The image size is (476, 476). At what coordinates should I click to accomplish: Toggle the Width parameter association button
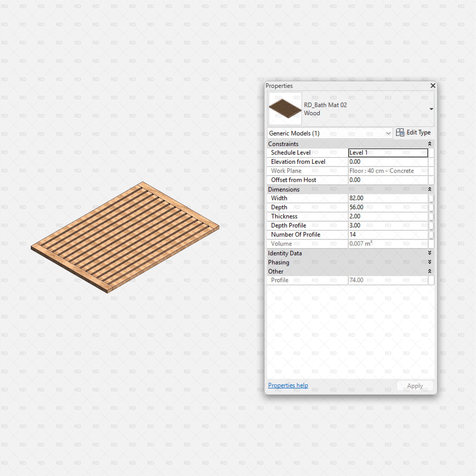click(431, 198)
